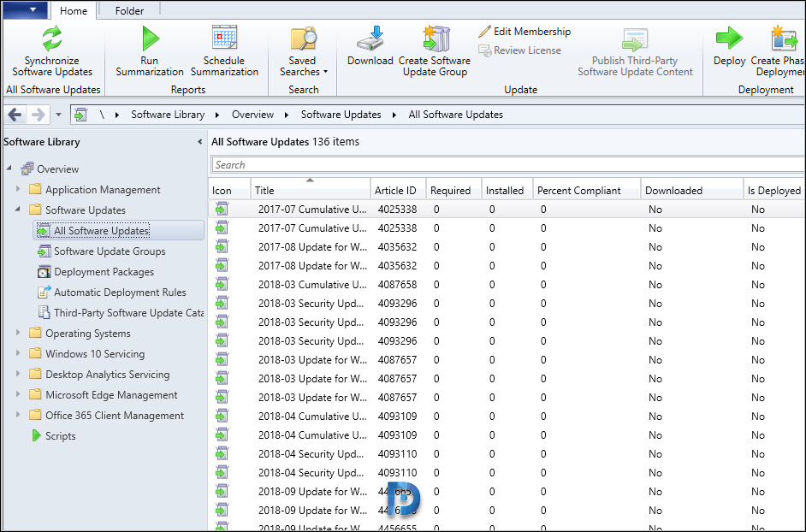Click Third-Party Software Update Catalogs icon

pos(44,312)
